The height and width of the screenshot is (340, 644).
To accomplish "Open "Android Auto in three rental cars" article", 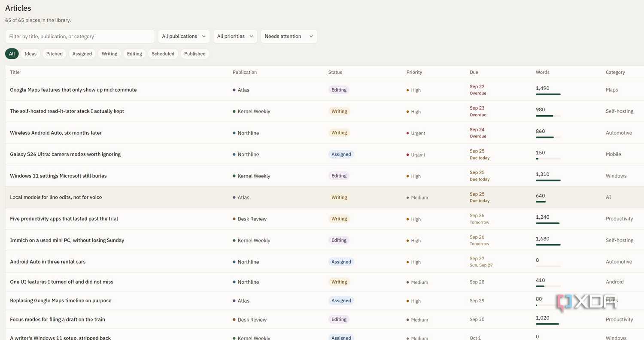I will click(48, 262).
